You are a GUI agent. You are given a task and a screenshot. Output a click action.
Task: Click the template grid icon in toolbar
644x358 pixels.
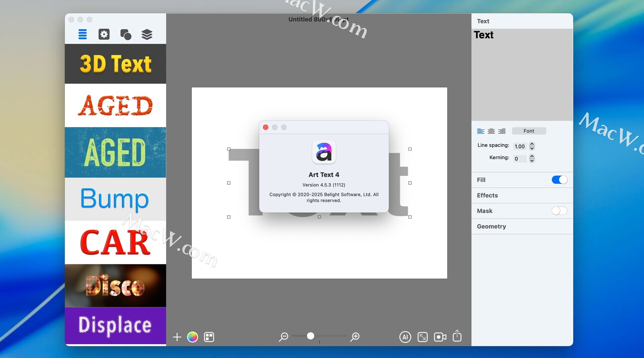click(209, 337)
